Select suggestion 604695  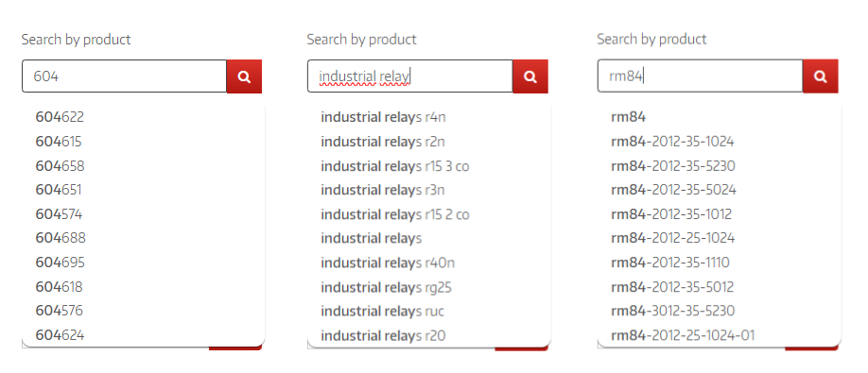[x=61, y=262]
